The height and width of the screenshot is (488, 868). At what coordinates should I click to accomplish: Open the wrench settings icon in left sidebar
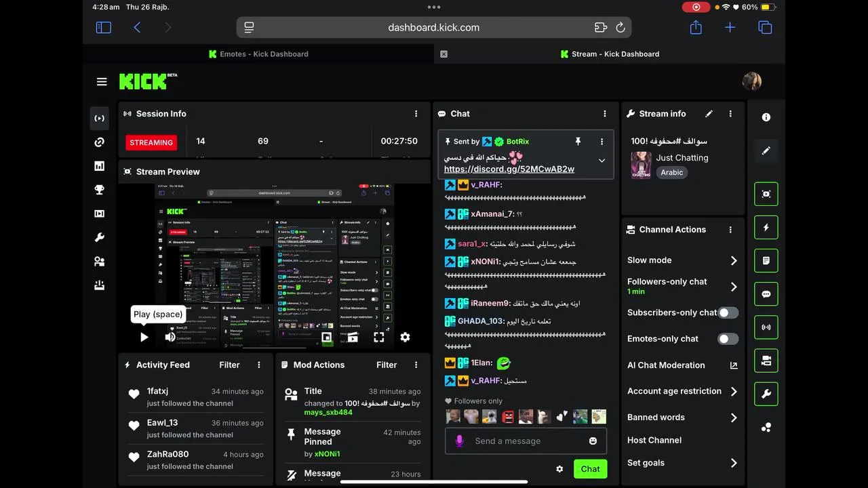pos(100,237)
